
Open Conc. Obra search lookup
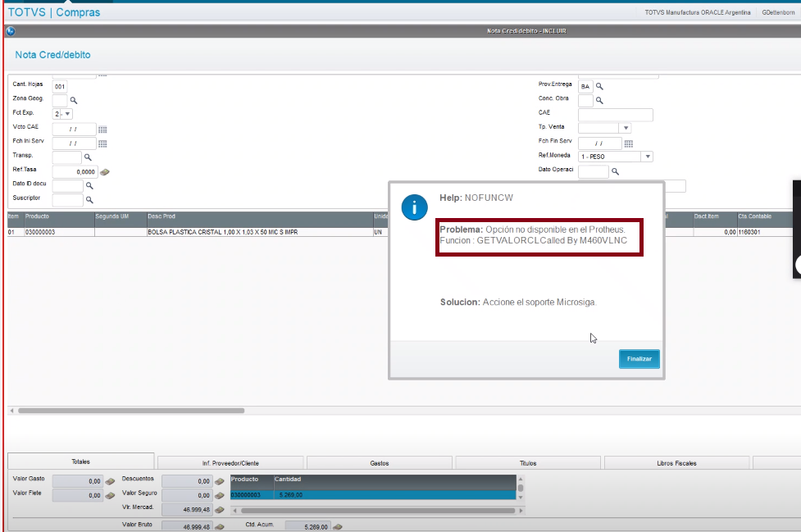(x=600, y=101)
